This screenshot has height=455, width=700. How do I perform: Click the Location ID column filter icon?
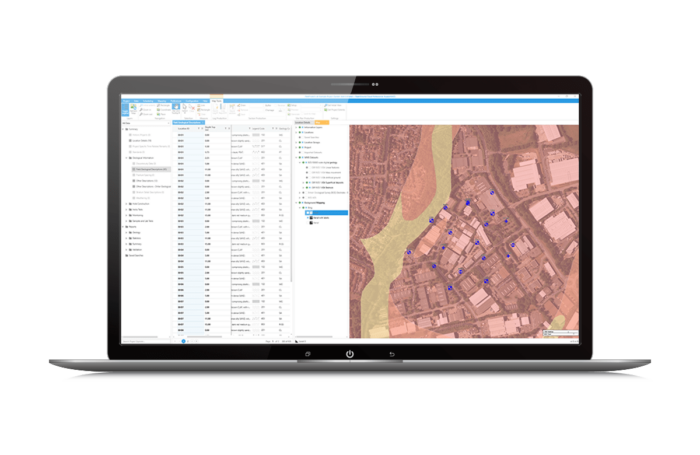(198, 129)
